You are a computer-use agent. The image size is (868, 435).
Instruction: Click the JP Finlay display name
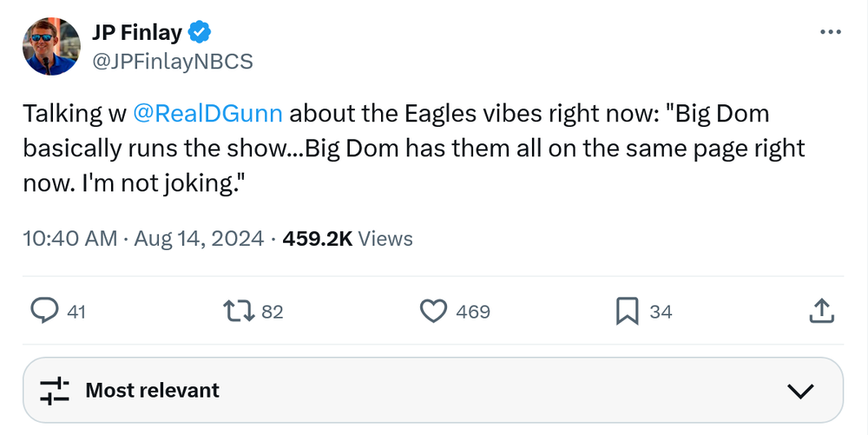(x=137, y=33)
